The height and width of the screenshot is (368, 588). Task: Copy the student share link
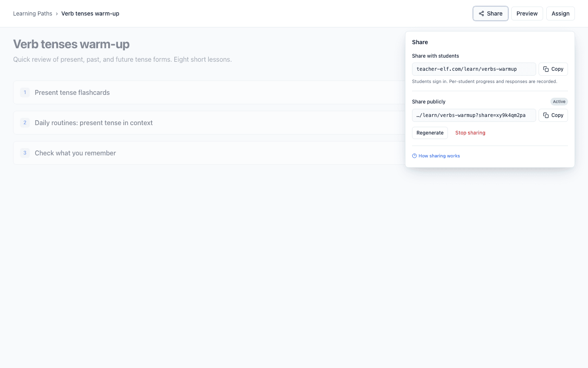553,69
